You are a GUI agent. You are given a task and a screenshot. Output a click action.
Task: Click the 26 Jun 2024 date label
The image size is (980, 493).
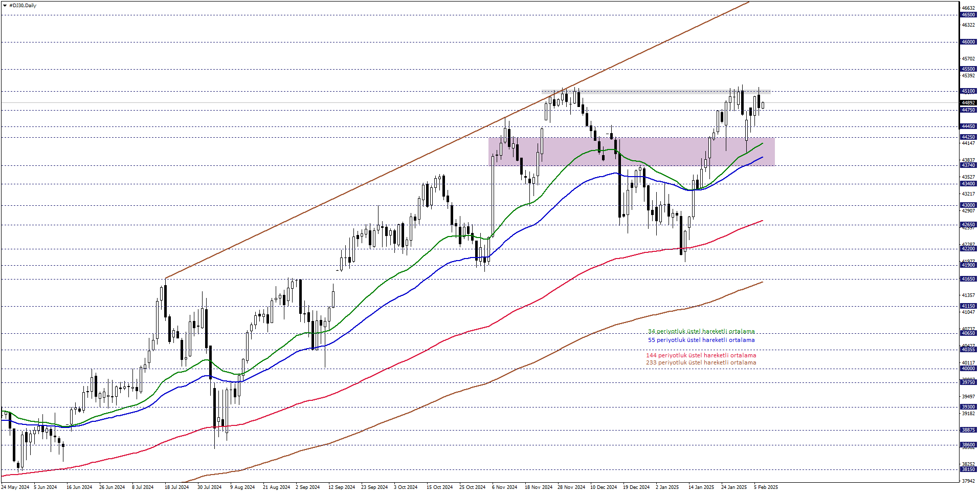[112, 487]
